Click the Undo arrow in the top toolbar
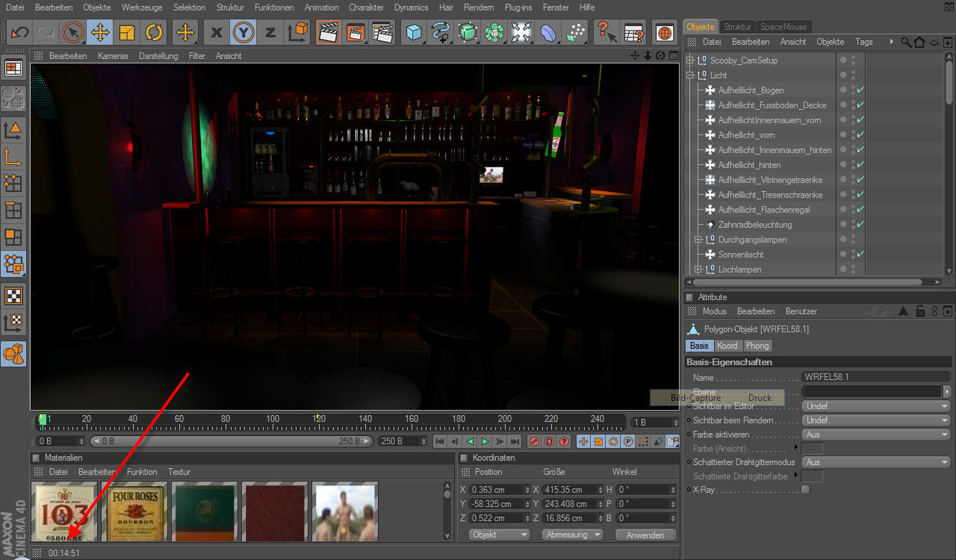Screen dimensions: 956x560 tap(19, 32)
